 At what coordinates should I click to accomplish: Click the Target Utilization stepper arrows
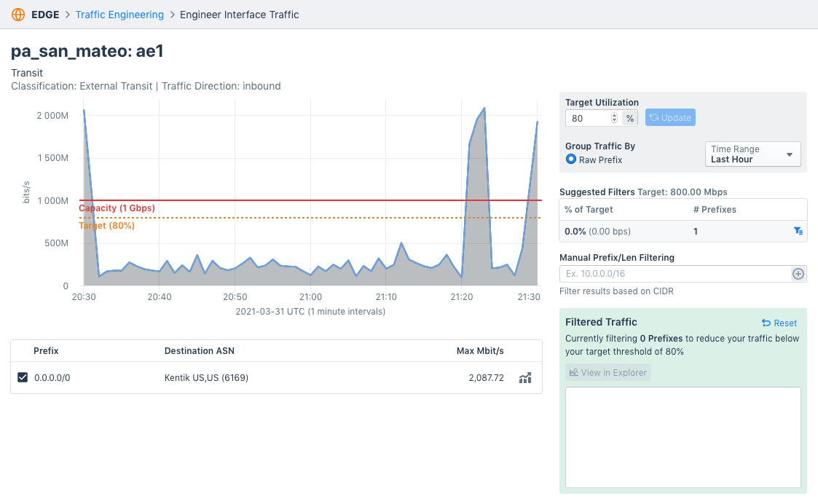click(x=616, y=117)
